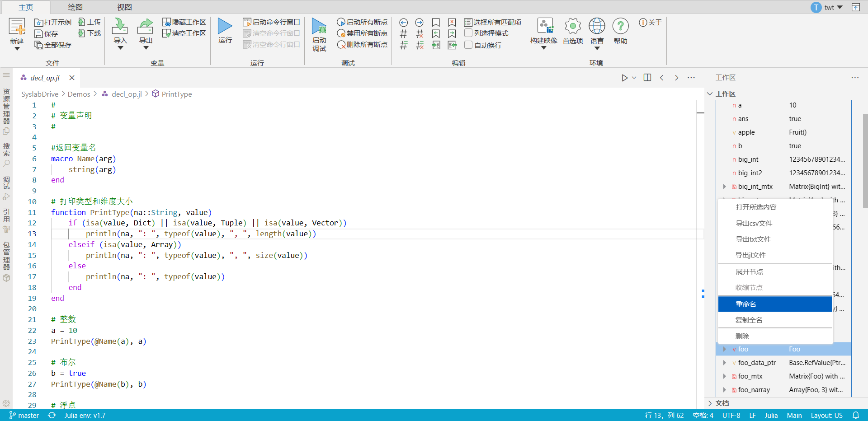This screenshot has height=421, width=868.
Task: Click the 构建映像 build image icon
Action: [x=545, y=26]
